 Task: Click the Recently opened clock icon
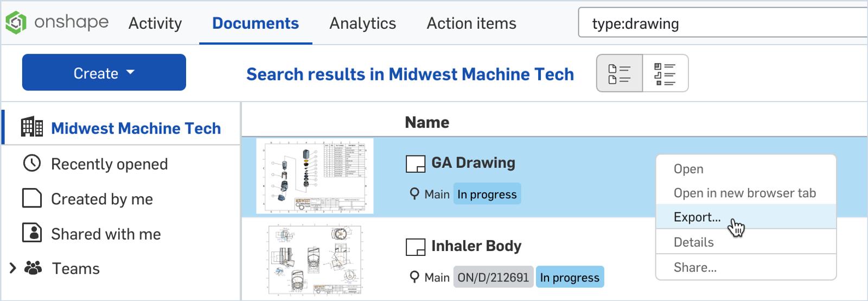[x=32, y=163]
